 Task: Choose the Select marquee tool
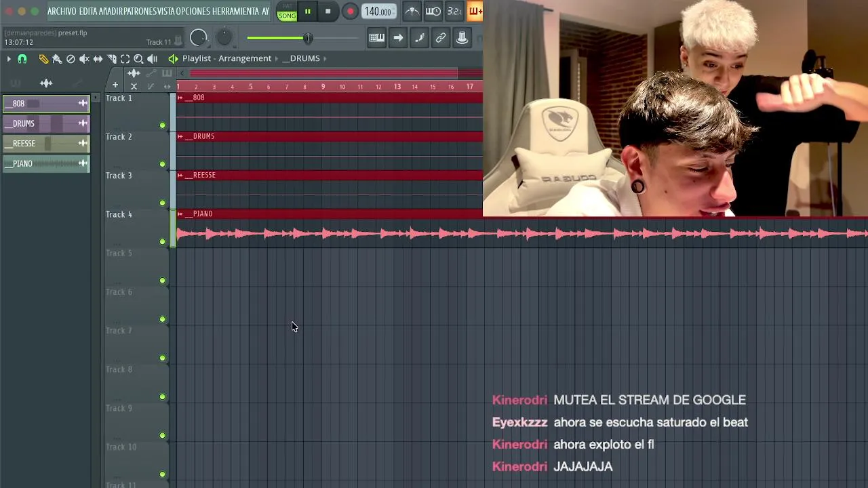click(x=125, y=59)
